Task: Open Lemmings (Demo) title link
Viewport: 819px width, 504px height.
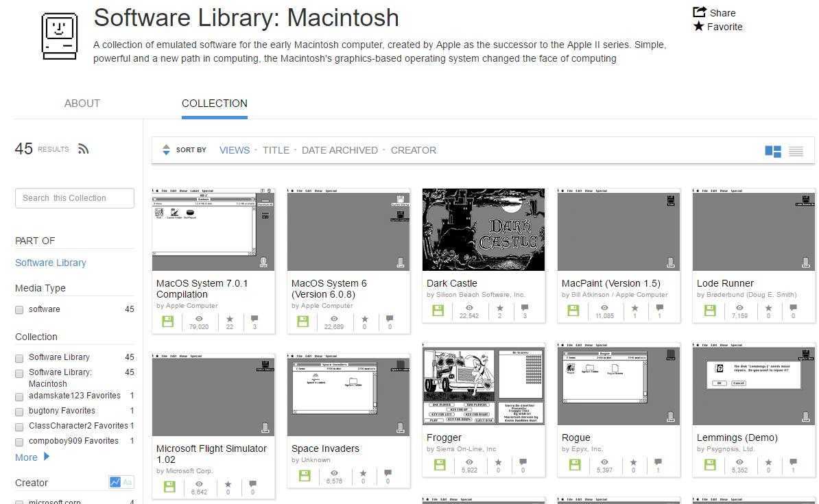Action: (737, 437)
